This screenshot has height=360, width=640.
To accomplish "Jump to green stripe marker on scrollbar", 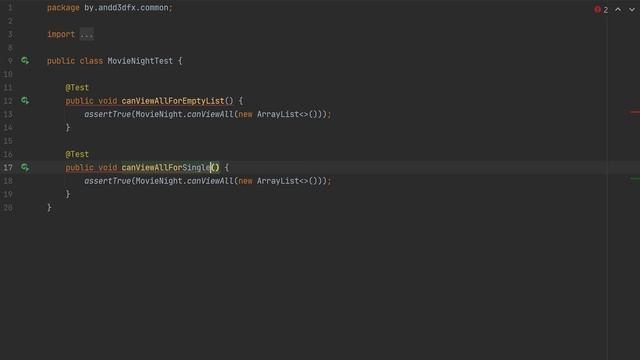I will [x=635, y=178].
